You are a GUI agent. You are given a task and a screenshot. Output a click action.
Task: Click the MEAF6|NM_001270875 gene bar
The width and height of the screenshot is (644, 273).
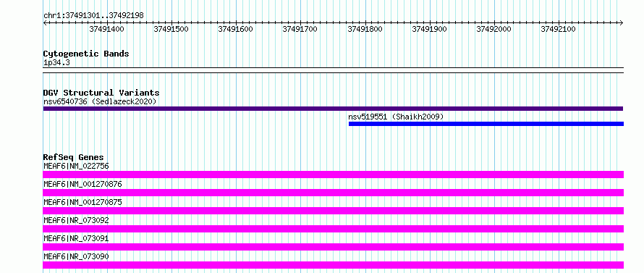[333, 211]
